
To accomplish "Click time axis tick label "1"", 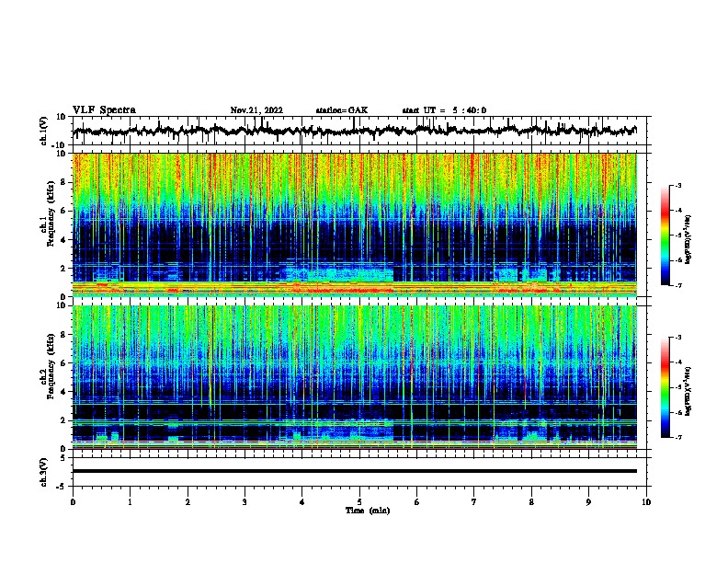I will pos(130,502).
